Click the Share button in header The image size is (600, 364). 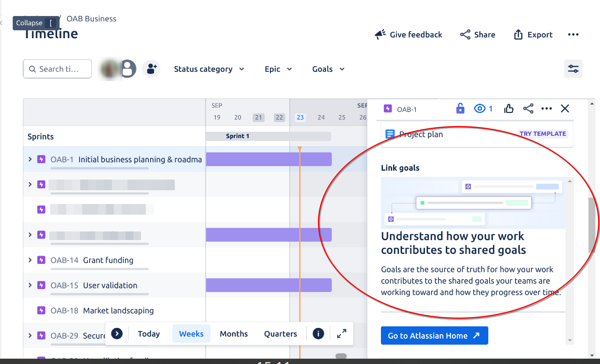(478, 35)
